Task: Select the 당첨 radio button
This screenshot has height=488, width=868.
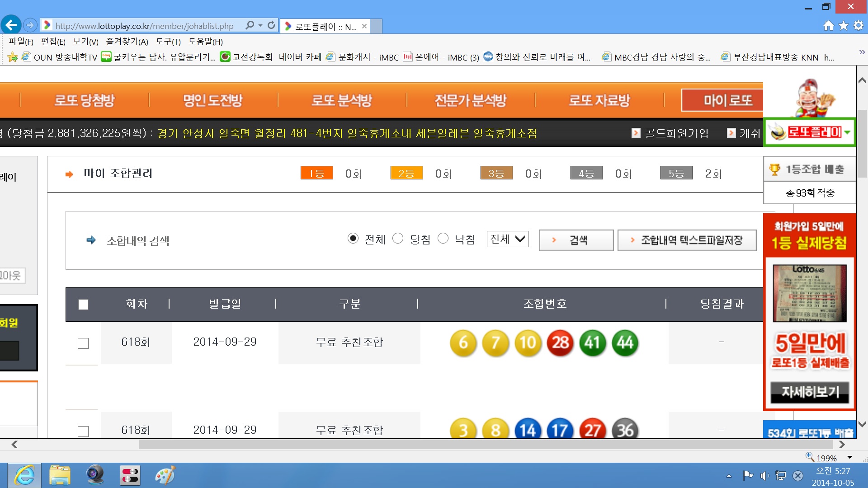Action: coord(398,239)
